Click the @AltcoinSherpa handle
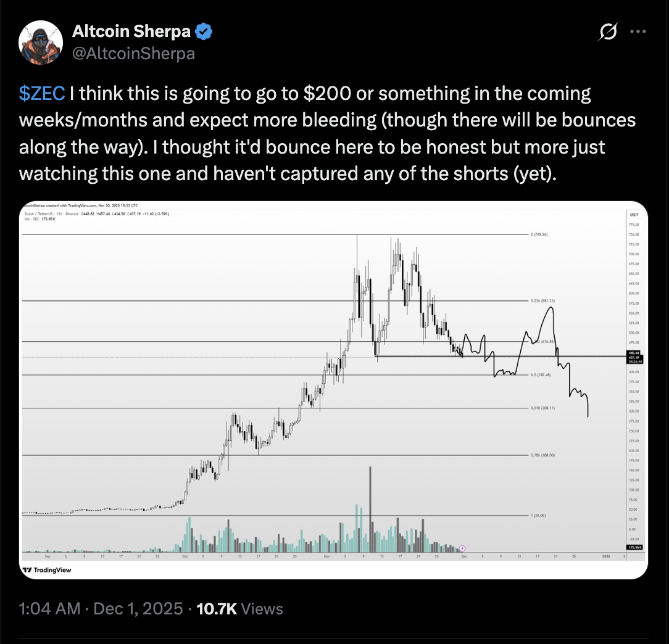 (x=134, y=53)
